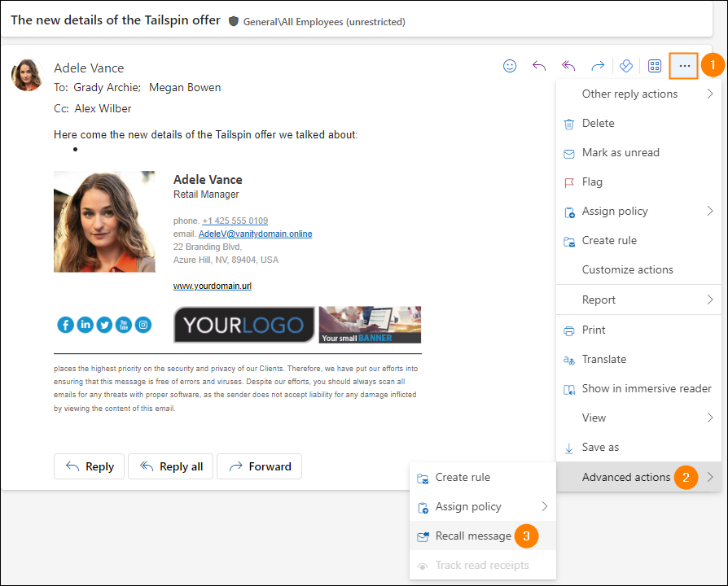728x586 pixels.
Task: Click the Instagram icon in signature
Action: tap(143, 325)
